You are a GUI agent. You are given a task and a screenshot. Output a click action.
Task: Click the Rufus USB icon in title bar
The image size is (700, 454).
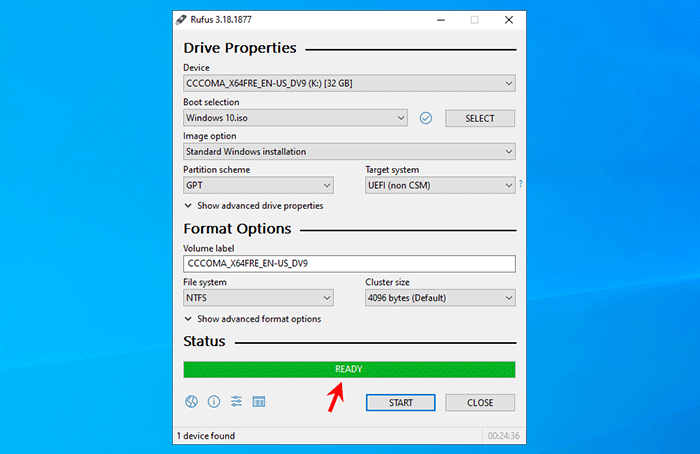181,20
